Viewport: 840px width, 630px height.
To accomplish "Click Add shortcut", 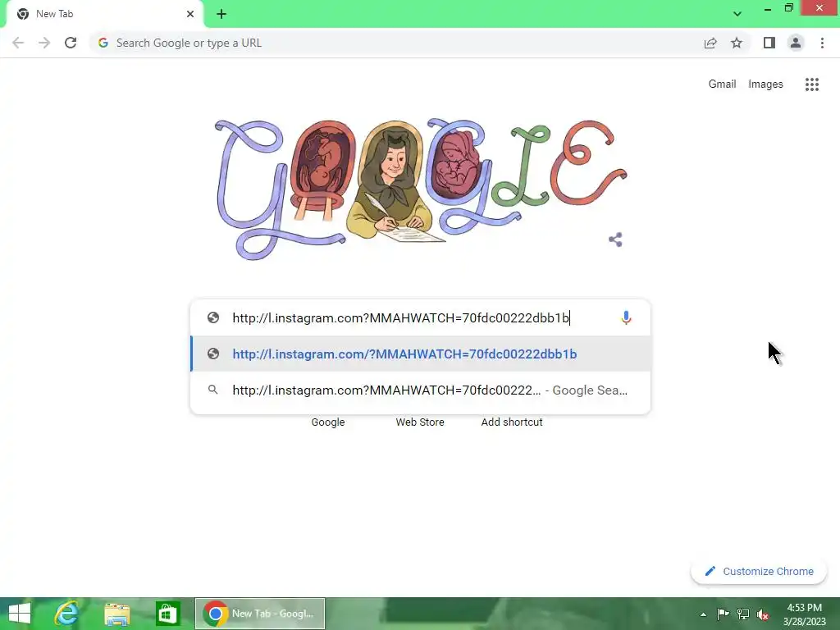I will (512, 422).
